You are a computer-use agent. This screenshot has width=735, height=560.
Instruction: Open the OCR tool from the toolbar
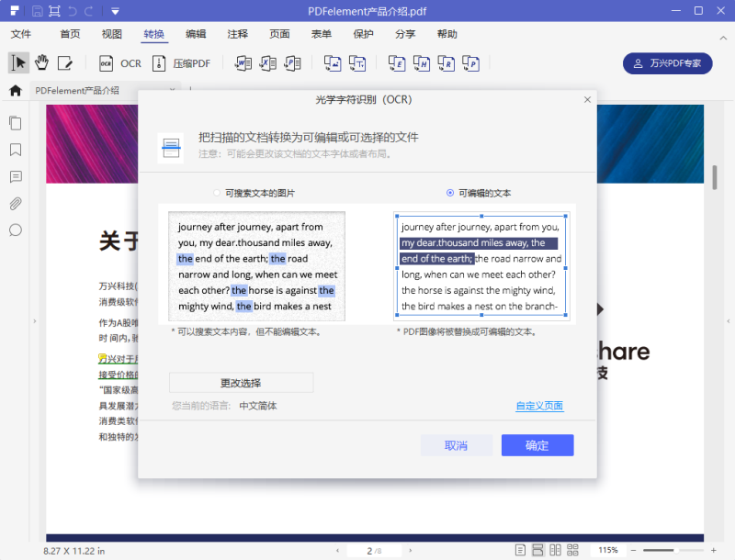click(119, 62)
